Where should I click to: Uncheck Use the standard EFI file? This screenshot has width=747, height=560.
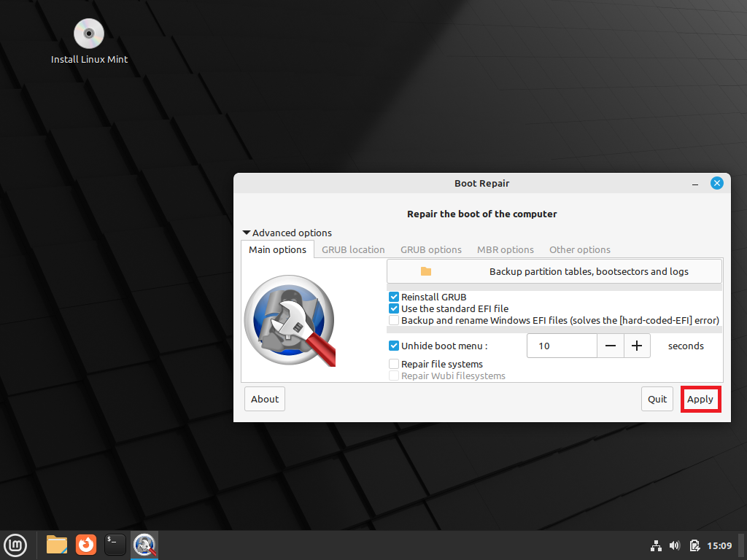pyautogui.click(x=394, y=308)
